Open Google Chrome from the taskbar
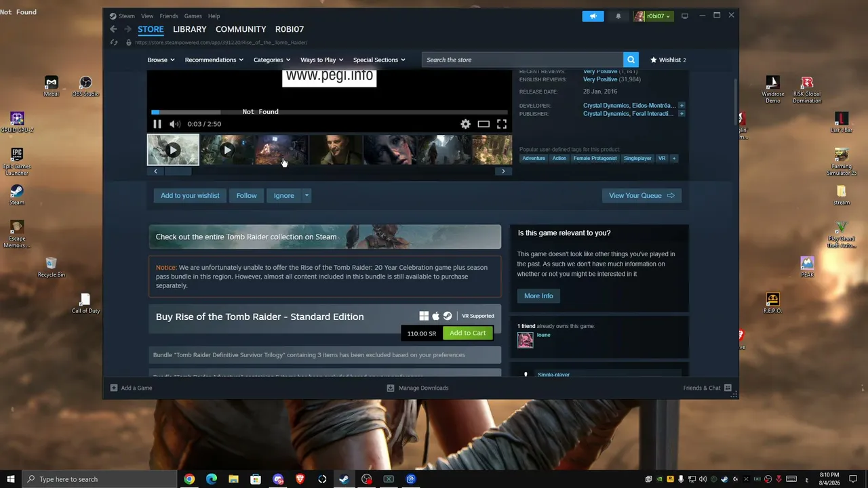 tap(189, 479)
